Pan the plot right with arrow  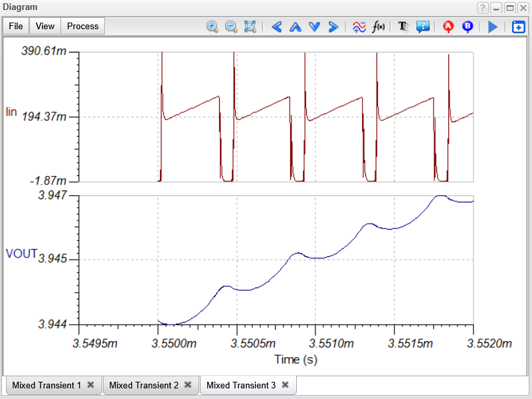pos(333,27)
